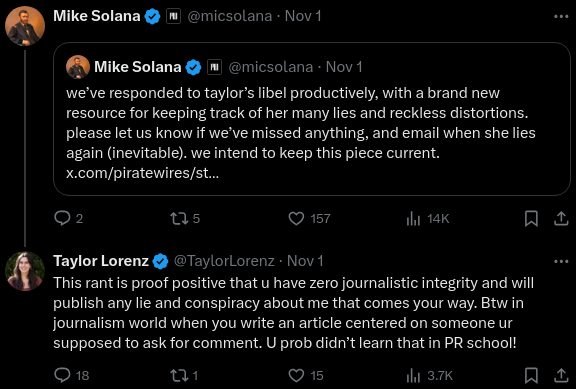
Task: Click the Pirate Wires affiliation badge next to top name
Action: (173, 16)
